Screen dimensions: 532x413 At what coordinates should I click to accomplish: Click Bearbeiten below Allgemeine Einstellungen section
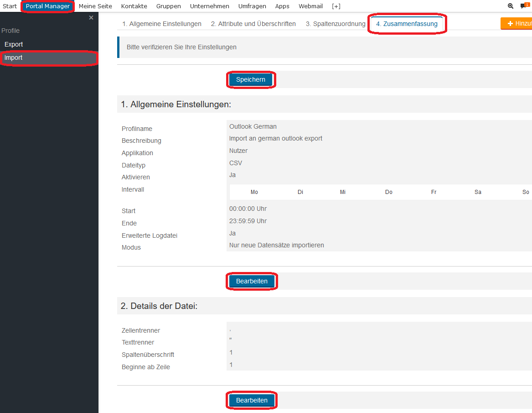(x=252, y=282)
